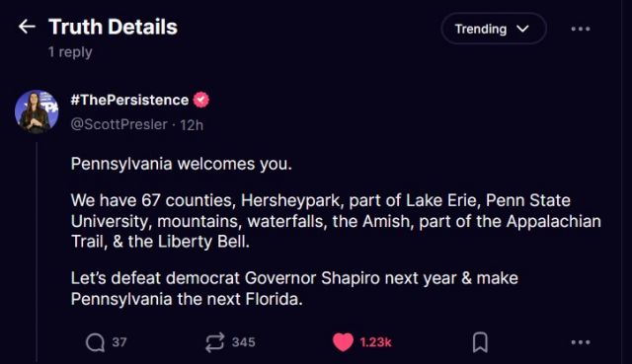Click the 37 replies count
This screenshot has height=364, width=632.
[119, 342]
